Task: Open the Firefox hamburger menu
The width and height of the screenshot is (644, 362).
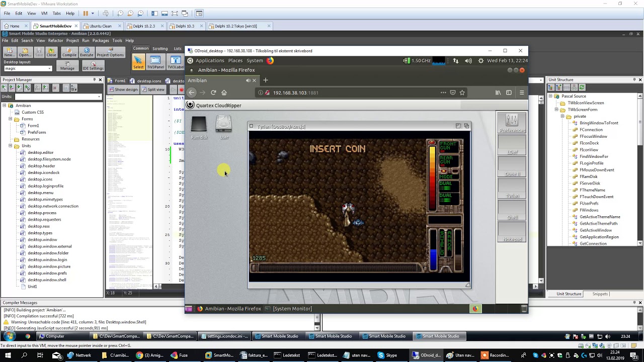Action: click(x=522, y=93)
